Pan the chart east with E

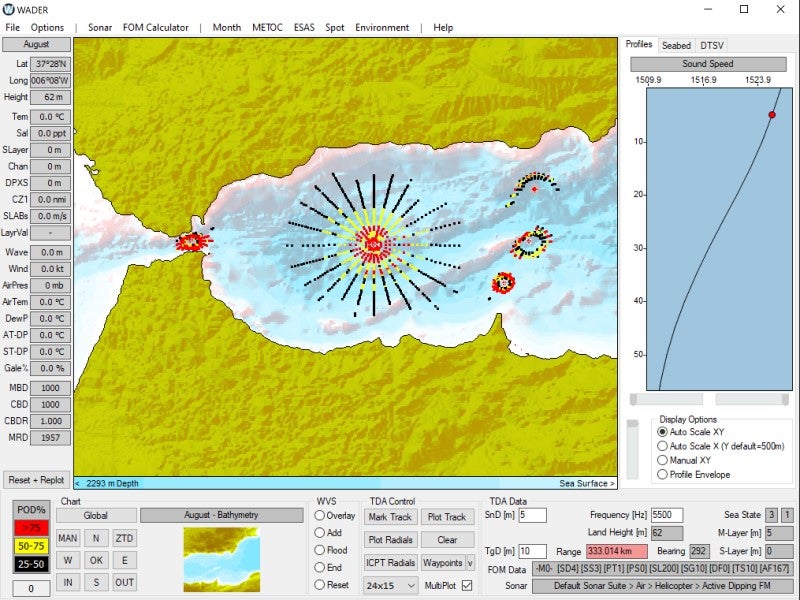click(x=125, y=560)
